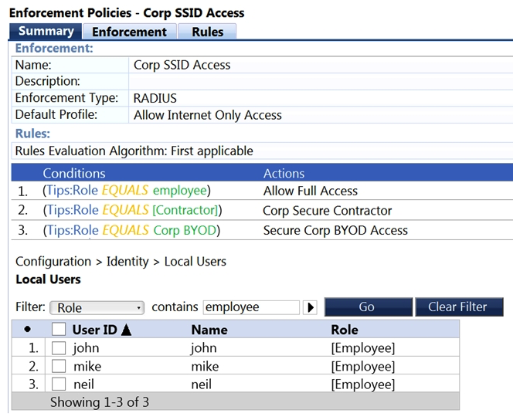Viewport: 520px width, 420px height.
Task: Click the bullet icon in table header
Action: point(28,330)
